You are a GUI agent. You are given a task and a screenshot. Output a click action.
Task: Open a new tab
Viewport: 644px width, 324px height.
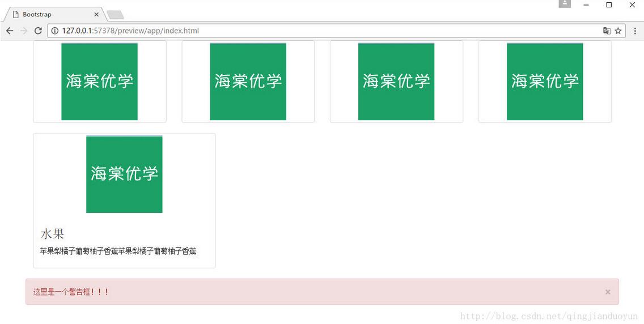[x=116, y=15]
